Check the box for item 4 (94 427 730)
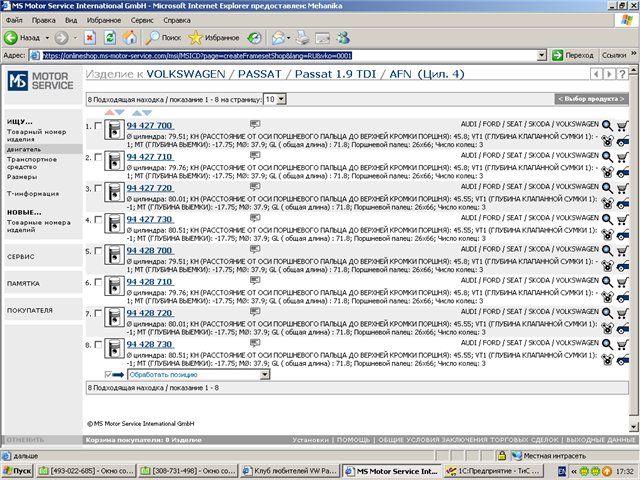The image size is (640, 480). click(x=98, y=220)
